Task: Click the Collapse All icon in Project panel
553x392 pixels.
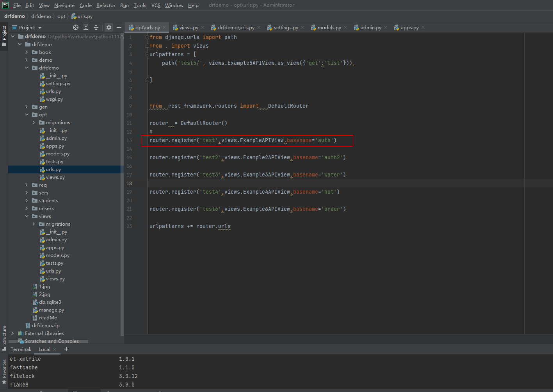Action: pos(96,27)
